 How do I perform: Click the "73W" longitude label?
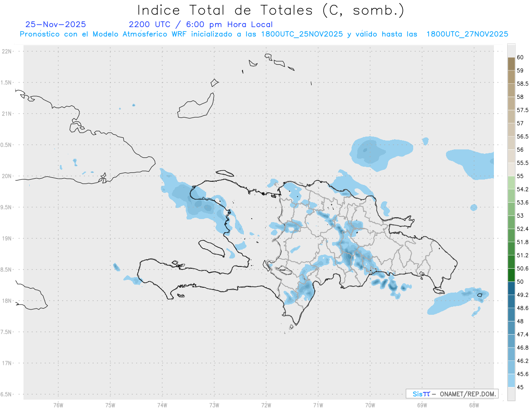pos(214,405)
